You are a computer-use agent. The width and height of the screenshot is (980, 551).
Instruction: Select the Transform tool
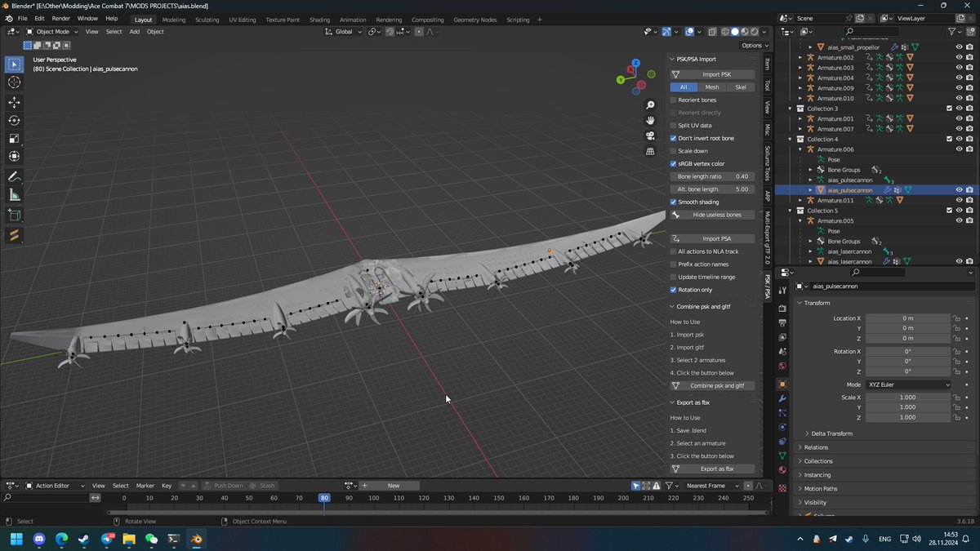(15, 156)
